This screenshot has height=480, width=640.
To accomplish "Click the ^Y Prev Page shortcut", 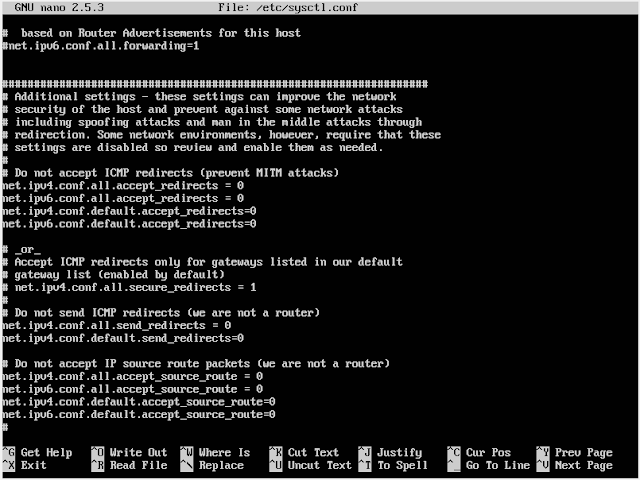I will tap(575, 453).
